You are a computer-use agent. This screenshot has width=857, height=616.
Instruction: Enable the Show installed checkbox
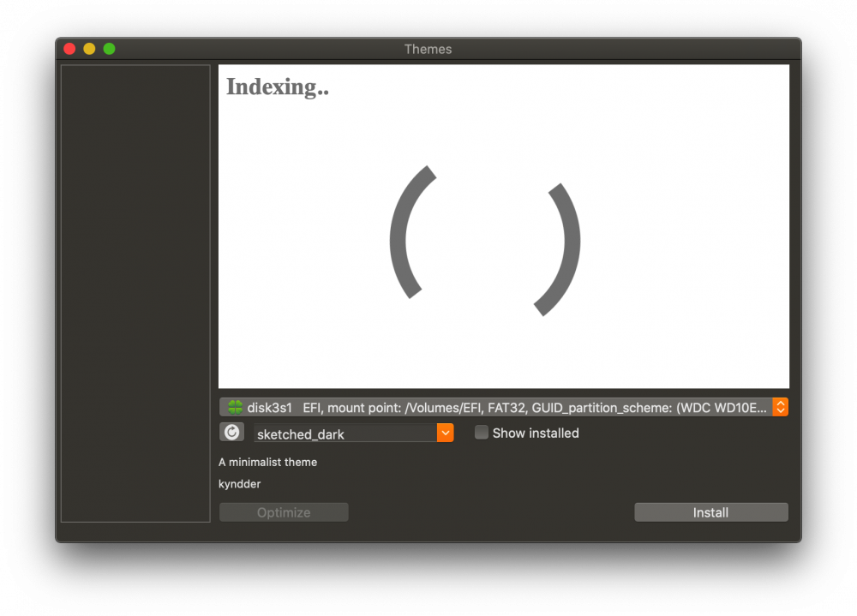coord(481,433)
